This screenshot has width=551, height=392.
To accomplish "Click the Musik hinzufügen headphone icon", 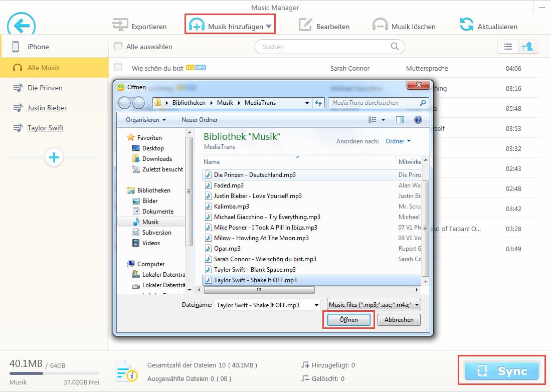I will (197, 25).
